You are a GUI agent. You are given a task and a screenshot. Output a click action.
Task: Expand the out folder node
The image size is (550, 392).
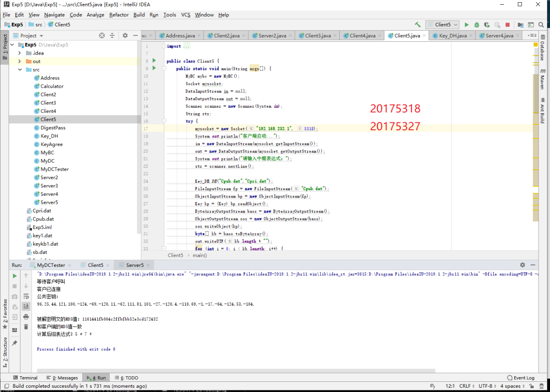(x=19, y=61)
